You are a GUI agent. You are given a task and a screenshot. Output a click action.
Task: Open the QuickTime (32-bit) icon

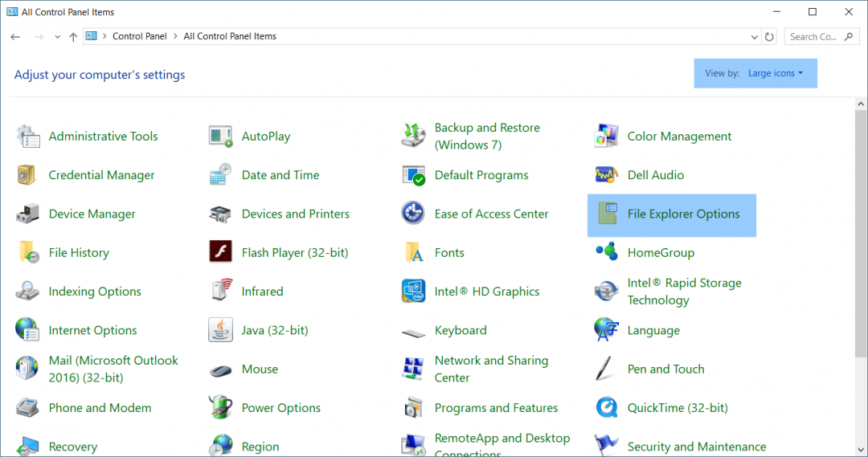(607, 407)
